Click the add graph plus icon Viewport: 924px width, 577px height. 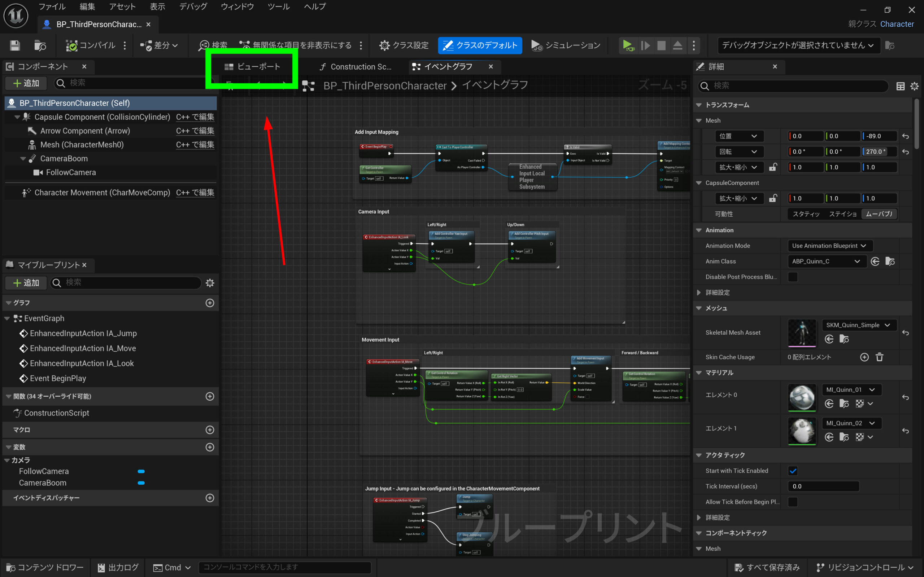coord(210,303)
